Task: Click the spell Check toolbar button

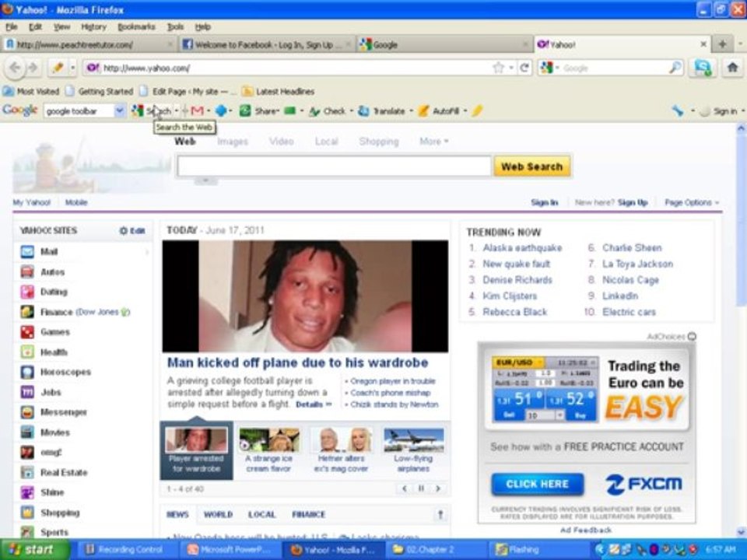Action: (328, 111)
